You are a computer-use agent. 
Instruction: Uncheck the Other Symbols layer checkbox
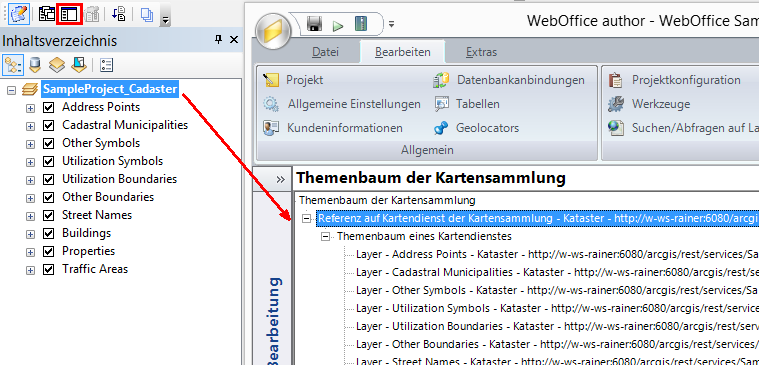tap(48, 143)
